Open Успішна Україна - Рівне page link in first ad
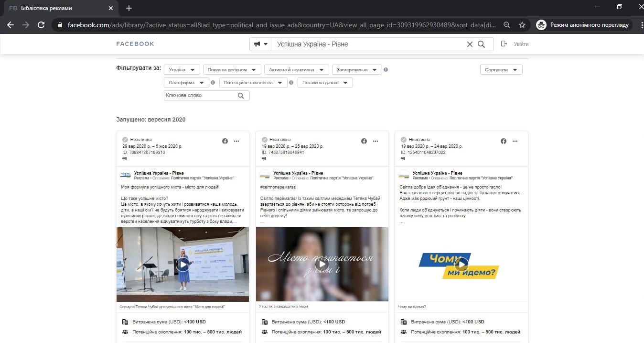 click(159, 173)
